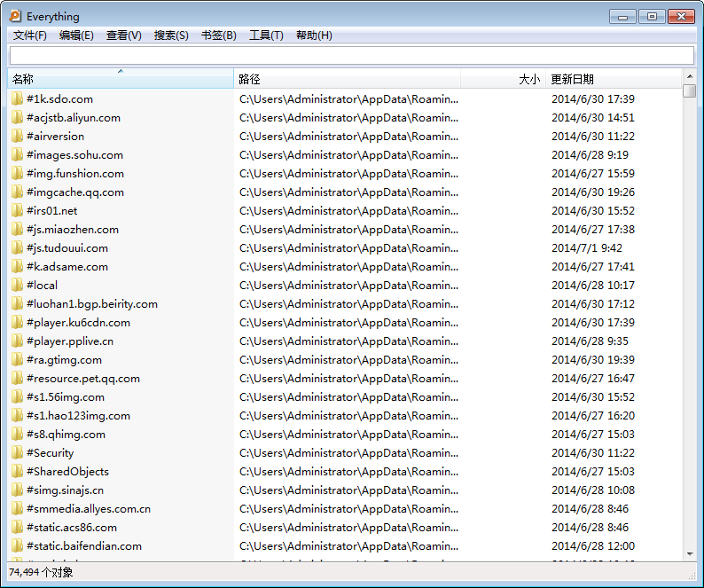
Task: Sort by the 名称 column header
Action: [121, 79]
